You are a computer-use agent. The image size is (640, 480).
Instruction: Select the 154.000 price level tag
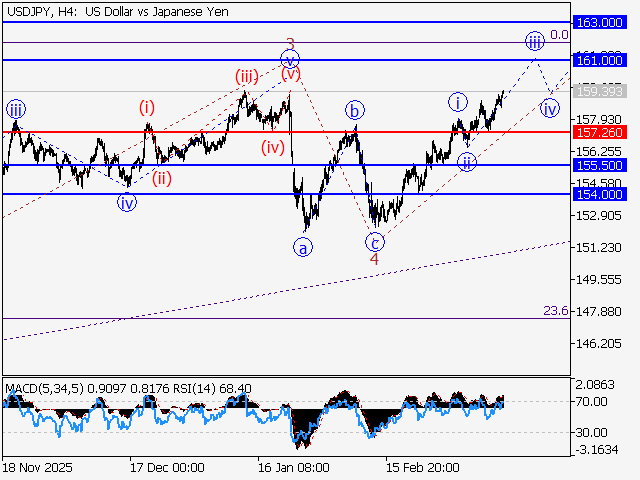600,194
